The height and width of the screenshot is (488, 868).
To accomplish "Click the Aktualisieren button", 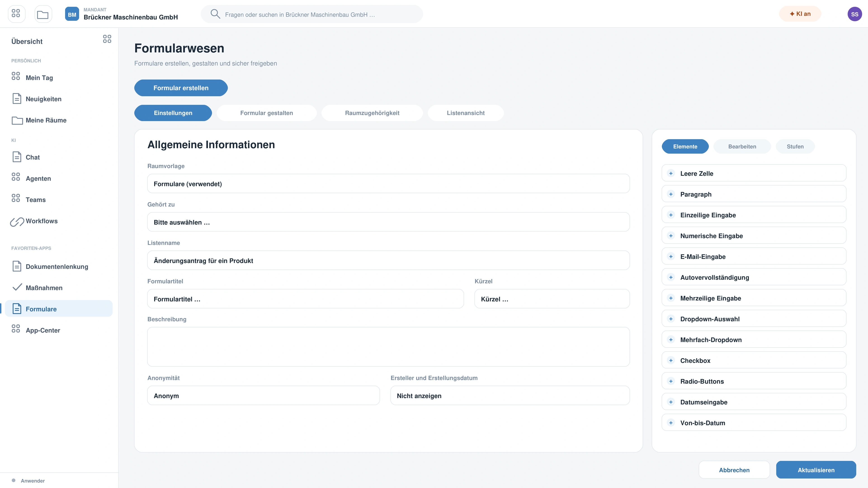I will coord(816,469).
